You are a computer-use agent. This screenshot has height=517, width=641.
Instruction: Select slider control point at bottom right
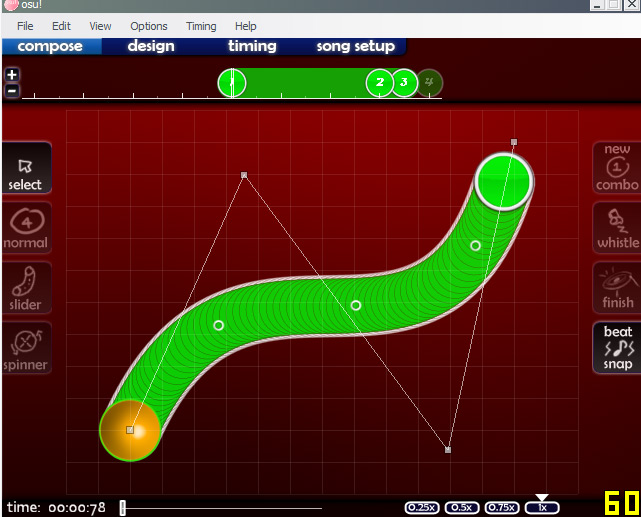448,450
